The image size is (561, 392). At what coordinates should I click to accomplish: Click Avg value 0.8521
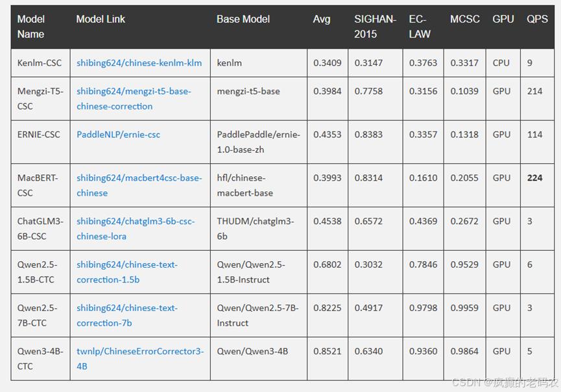pos(328,351)
